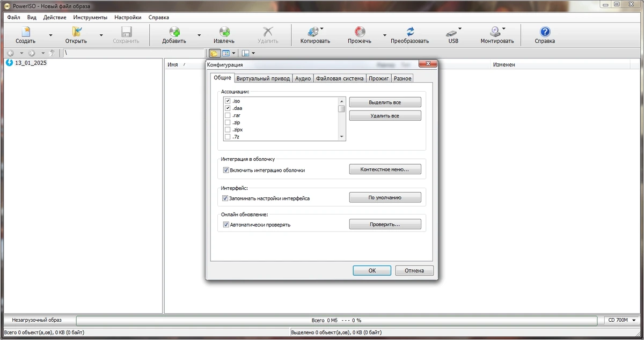Image resolution: width=644 pixels, height=340 pixels.
Task: Toggle the folders tree view icon
Action: pyautogui.click(x=214, y=53)
